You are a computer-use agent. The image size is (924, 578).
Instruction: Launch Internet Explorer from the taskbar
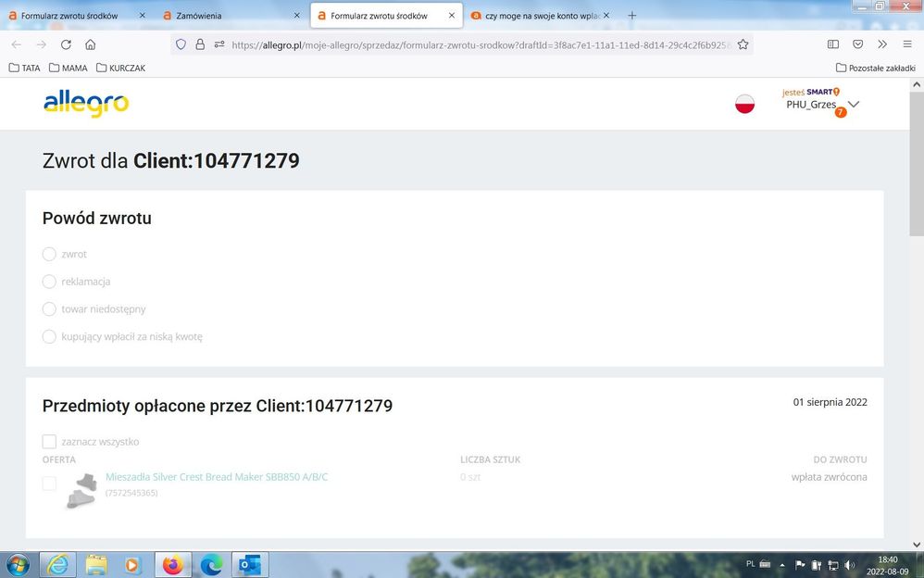point(57,564)
